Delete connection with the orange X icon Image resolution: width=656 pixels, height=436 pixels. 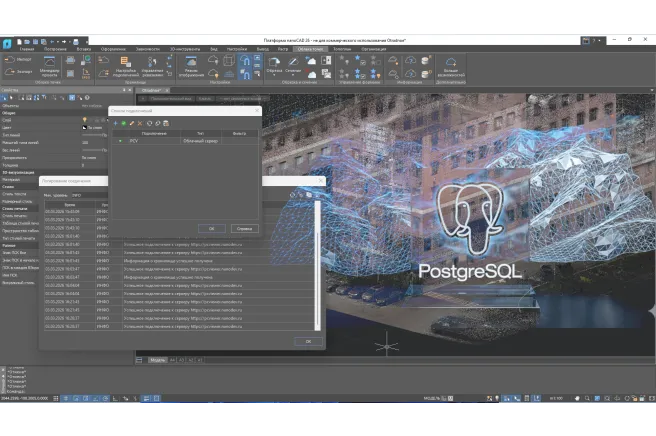[x=140, y=123]
